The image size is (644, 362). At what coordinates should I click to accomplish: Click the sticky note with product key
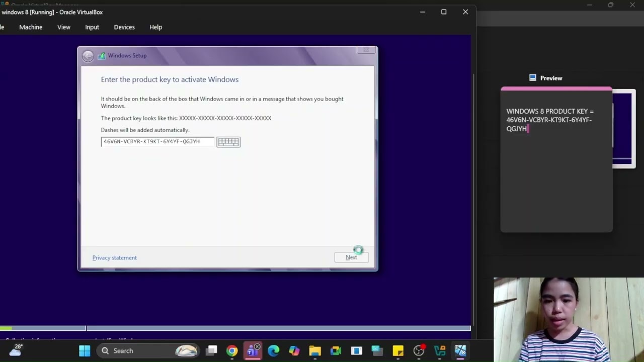[x=556, y=160]
